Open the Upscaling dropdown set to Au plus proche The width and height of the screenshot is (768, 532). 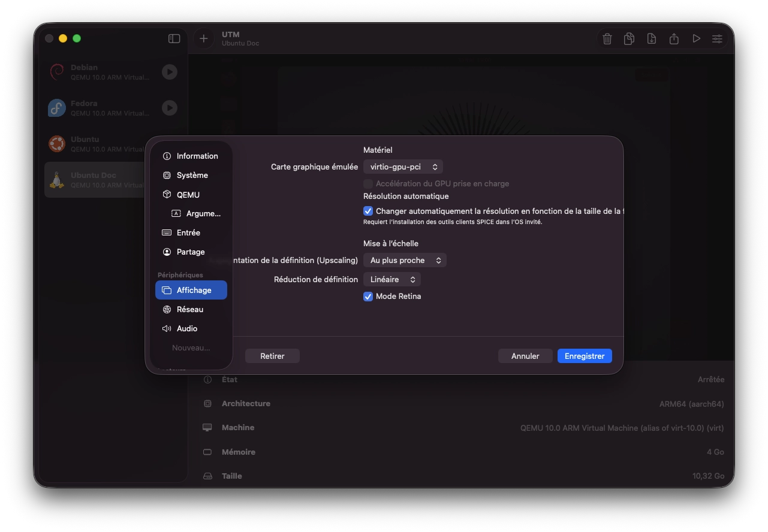point(405,261)
